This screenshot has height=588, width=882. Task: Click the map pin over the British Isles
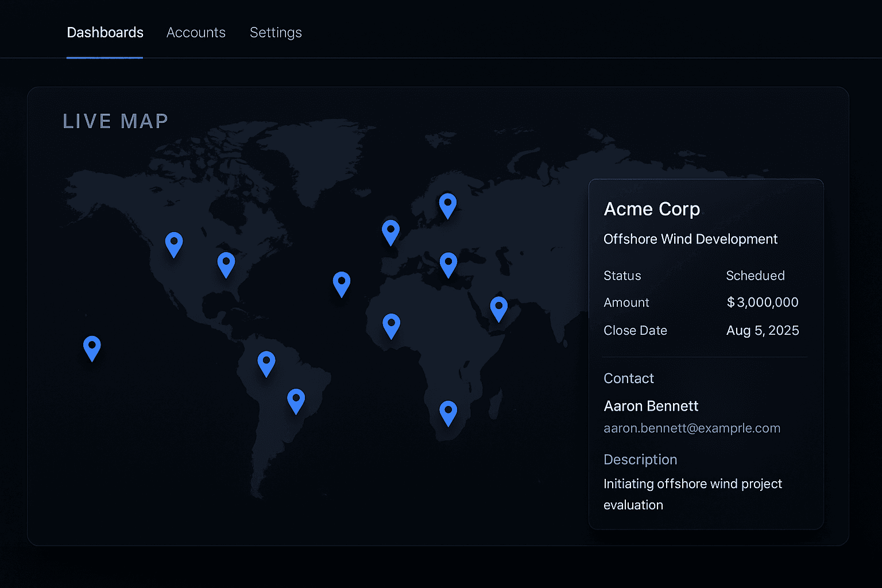(x=390, y=231)
